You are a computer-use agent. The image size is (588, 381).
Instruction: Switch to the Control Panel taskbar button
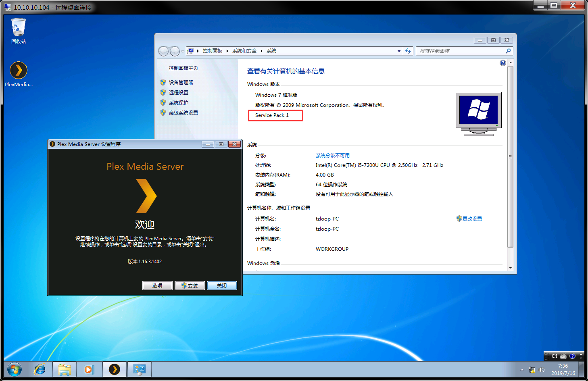point(140,369)
